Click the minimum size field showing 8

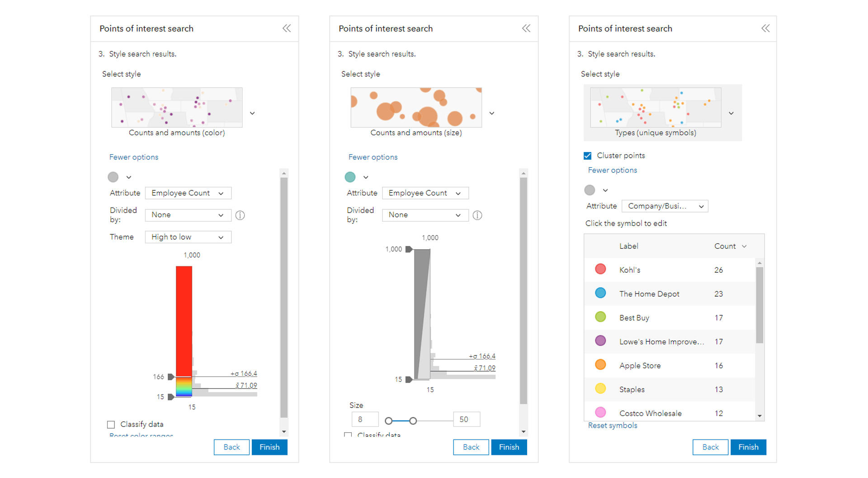pos(364,420)
